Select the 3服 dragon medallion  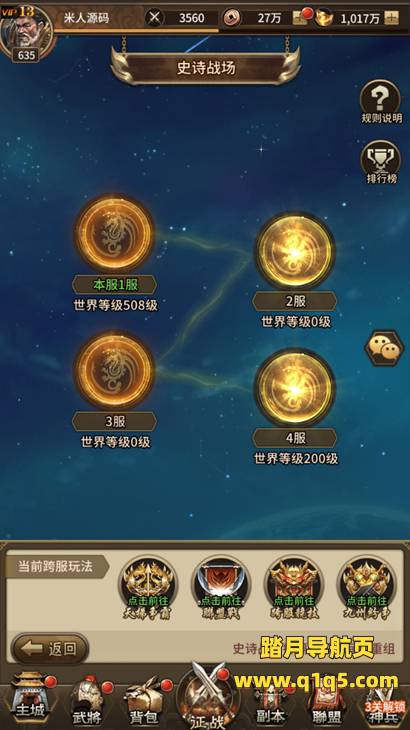point(114,370)
